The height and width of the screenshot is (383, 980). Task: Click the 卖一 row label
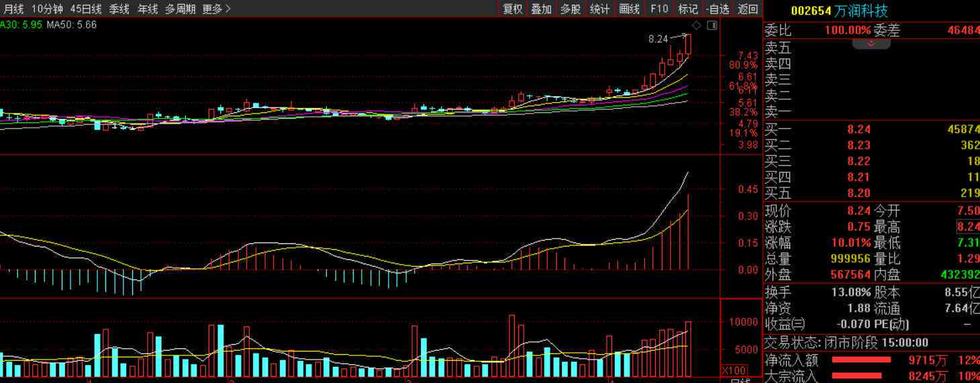[x=779, y=112]
